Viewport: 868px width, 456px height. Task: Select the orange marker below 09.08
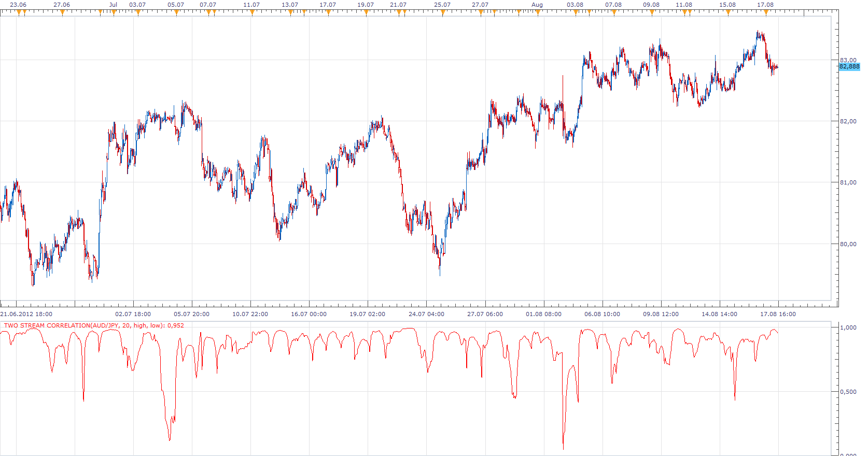coord(652,12)
